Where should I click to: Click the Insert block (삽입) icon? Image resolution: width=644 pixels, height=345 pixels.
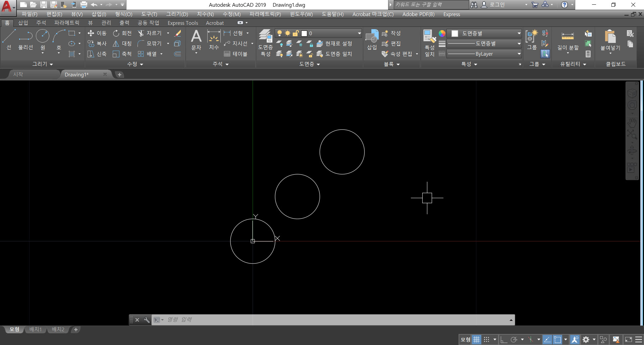(x=372, y=40)
